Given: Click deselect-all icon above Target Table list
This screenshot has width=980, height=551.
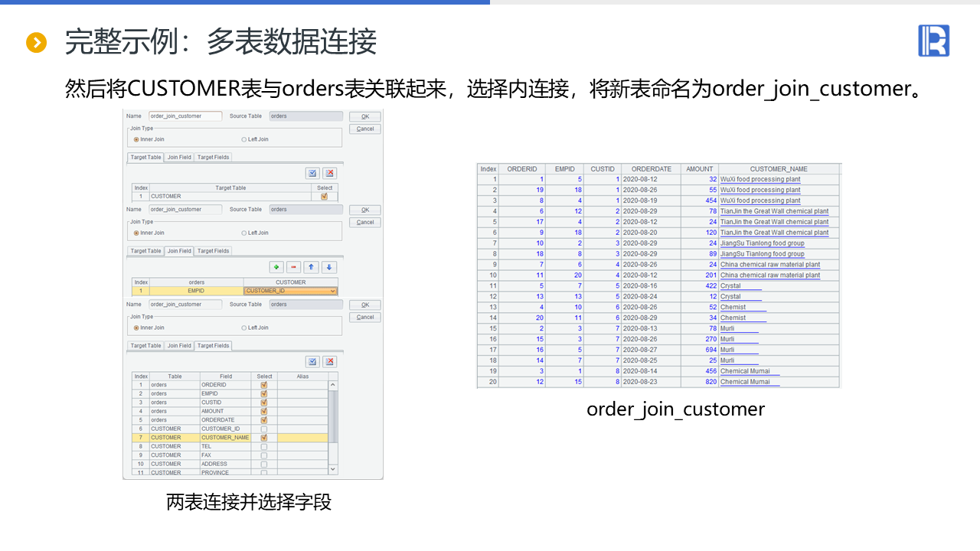Looking at the screenshot, I should click(x=329, y=174).
